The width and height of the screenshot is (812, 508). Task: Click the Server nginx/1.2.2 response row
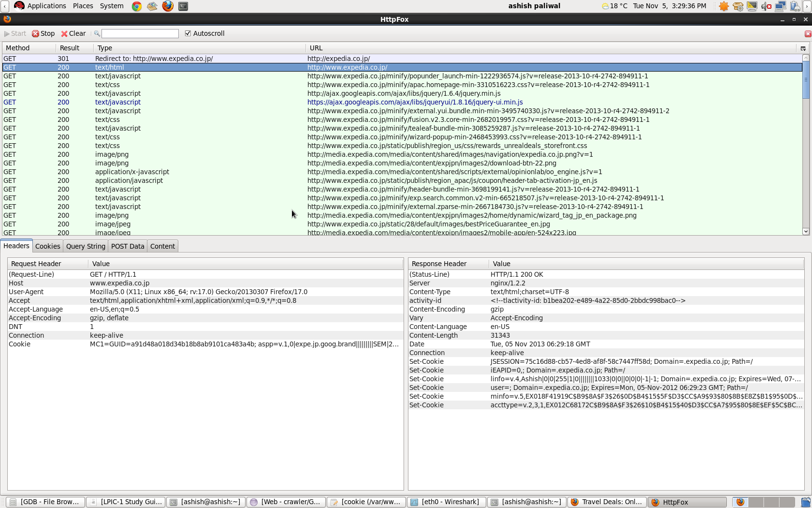tap(606, 283)
